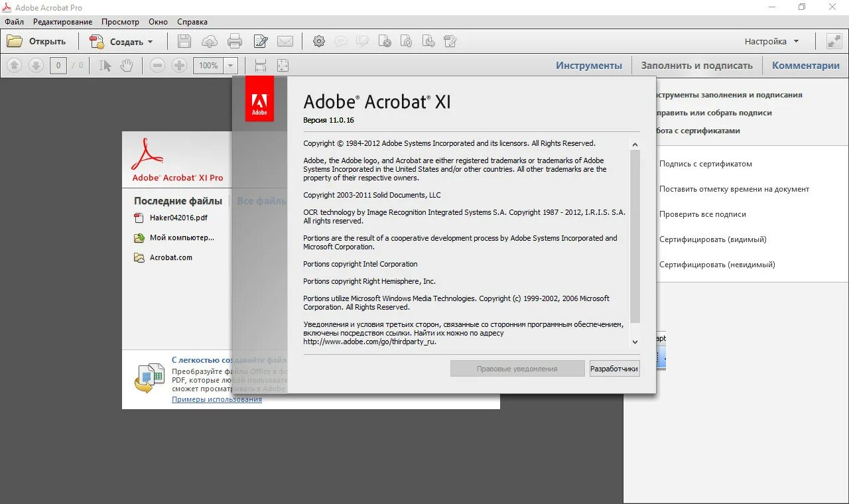Click the zoom percentage 100% field
This screenshot has height=504, width=849.
click(208, 66)
